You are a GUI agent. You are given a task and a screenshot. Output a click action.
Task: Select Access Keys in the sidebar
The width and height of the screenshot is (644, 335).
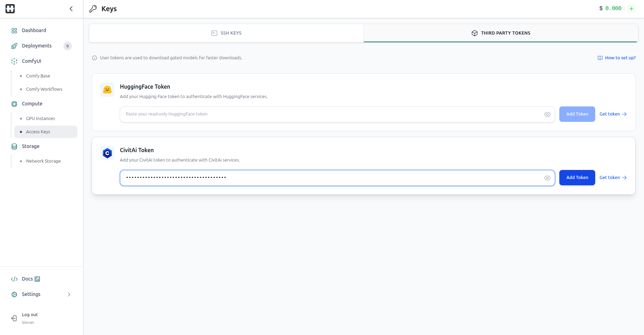click(x=46, y=132)
